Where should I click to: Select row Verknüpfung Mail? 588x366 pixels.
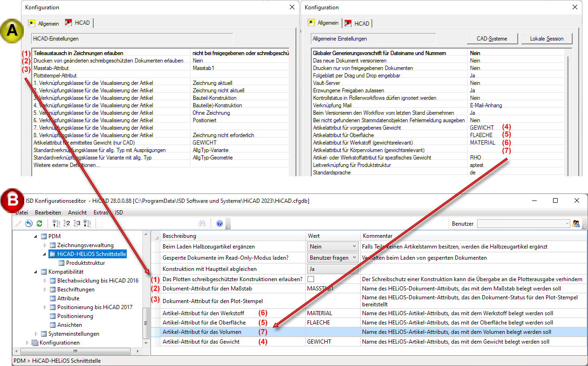coord(438,105)
